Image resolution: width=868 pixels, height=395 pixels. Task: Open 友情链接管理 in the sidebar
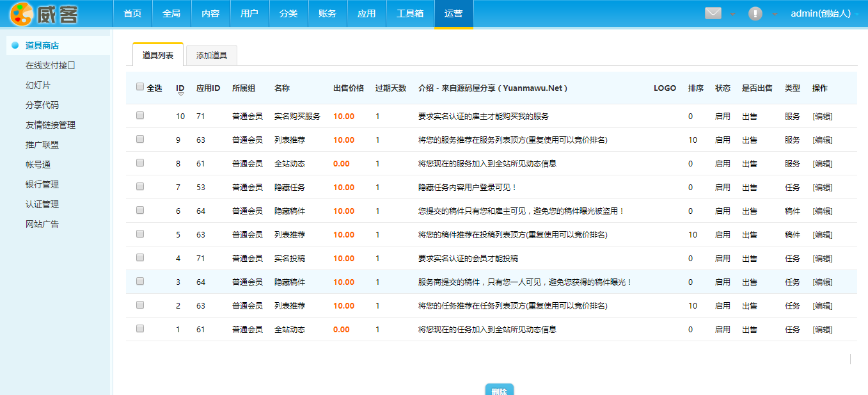coord(51,125)
